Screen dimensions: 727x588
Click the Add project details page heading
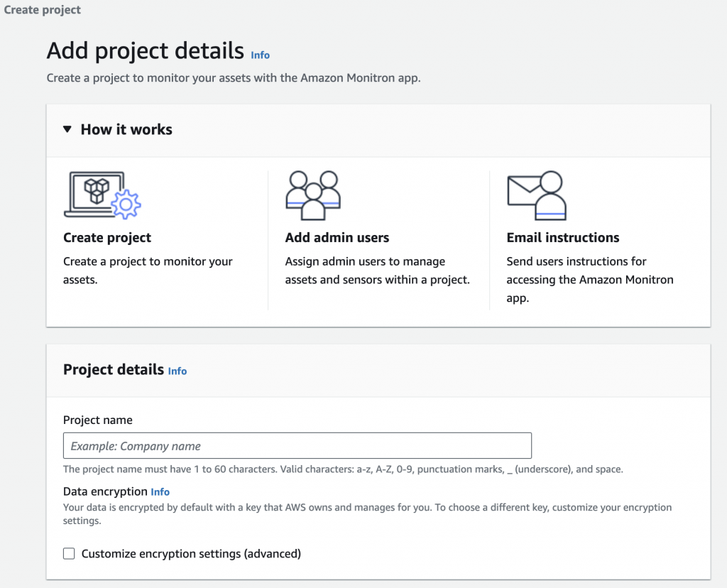pyautogui.click(x=146, y=51)
